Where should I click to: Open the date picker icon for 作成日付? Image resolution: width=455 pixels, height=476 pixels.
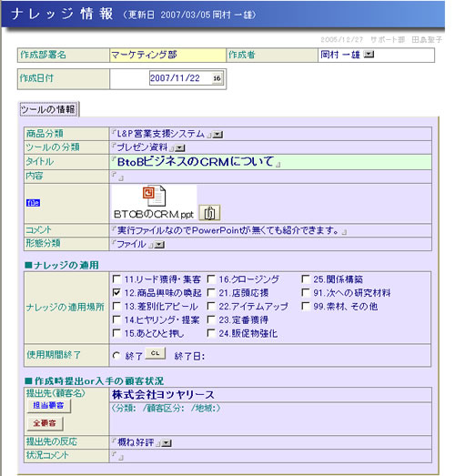pos(217,78)
